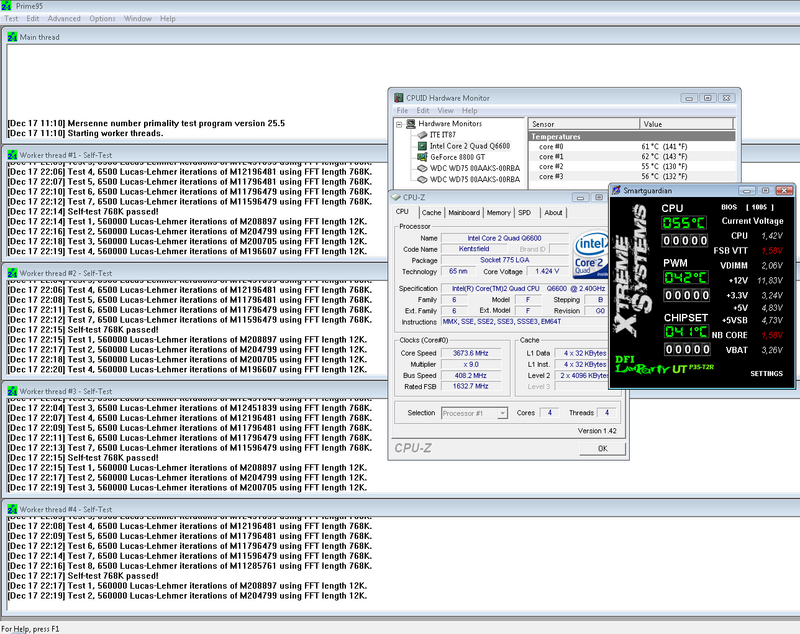800x634 pixels.
Task: Click the CHIPSET 041°C temperature display
Action: click(x=686, y=332)
